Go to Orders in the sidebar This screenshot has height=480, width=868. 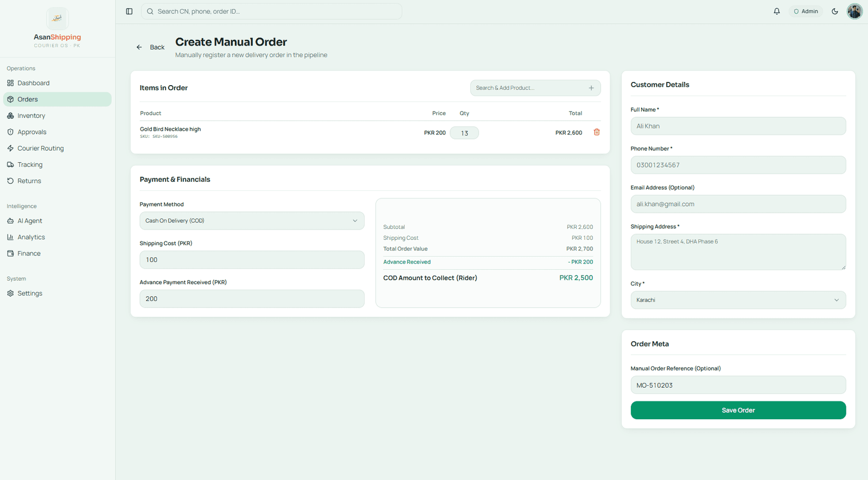coord(58,99)
